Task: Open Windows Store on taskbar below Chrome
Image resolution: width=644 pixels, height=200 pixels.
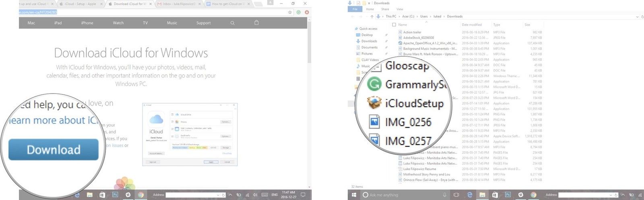Action: (102, 195)
